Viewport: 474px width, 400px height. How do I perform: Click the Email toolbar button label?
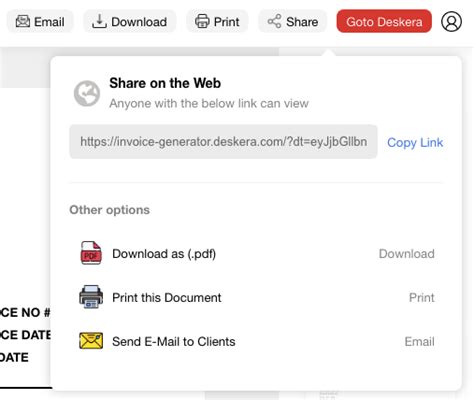49,22
